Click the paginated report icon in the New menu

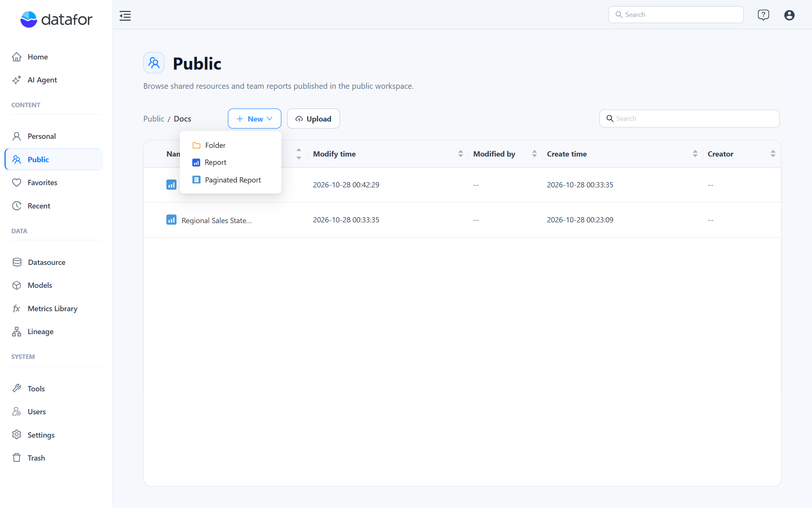point(196,180)
